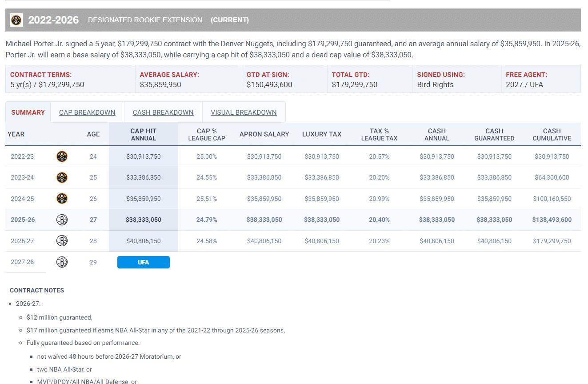Click the Nets logo in the 2027-28 row

(x=62, y=262)
